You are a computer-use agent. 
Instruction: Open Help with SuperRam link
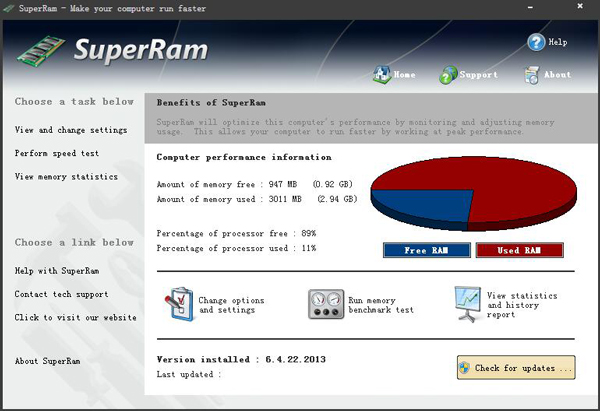click(57, 271)
